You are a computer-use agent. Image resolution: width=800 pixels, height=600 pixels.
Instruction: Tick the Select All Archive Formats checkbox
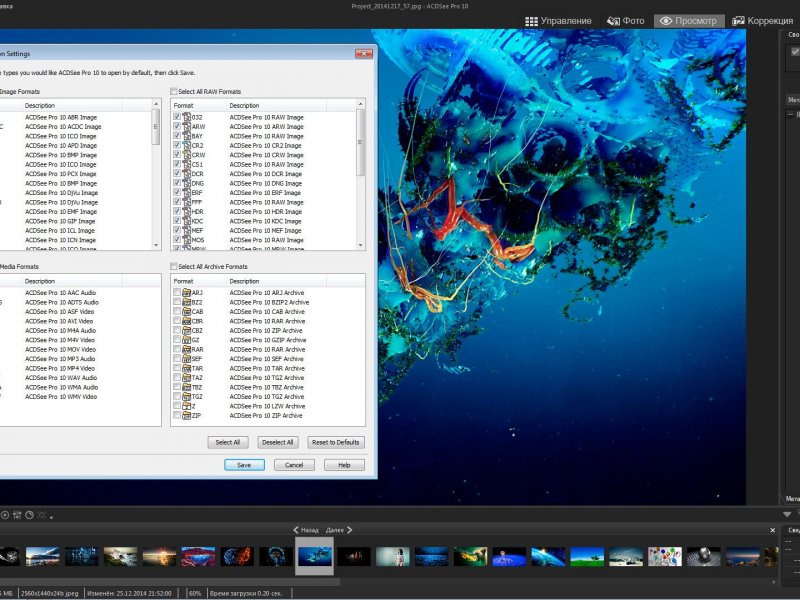[x=174, y=266]
